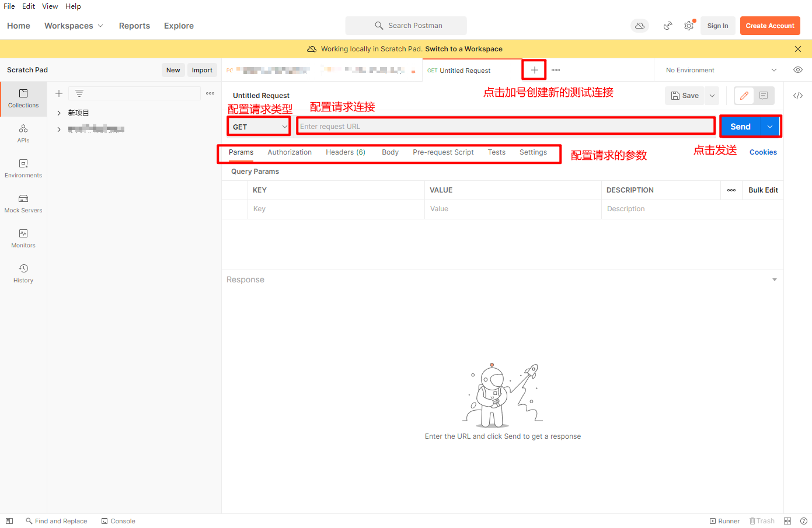This screenshot has width=812, height=528.
Task: Click the Enter request URL field
Action: (506, 127)
